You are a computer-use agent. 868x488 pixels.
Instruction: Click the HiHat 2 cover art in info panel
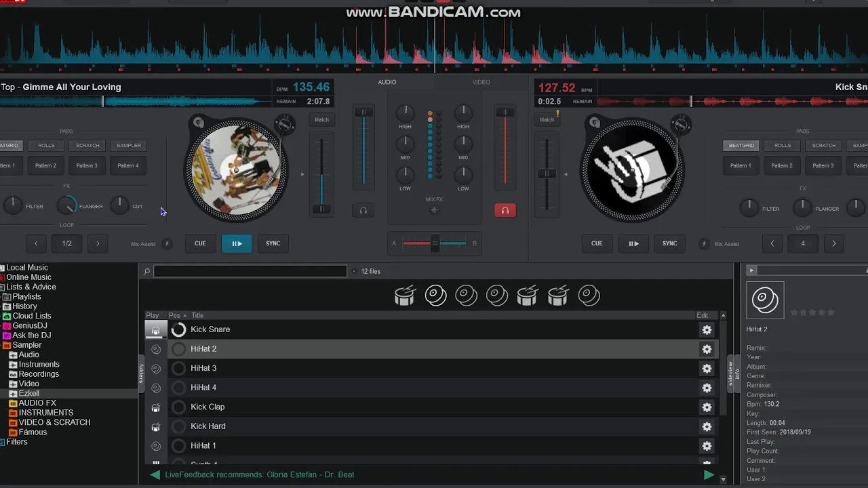point(765,300)
